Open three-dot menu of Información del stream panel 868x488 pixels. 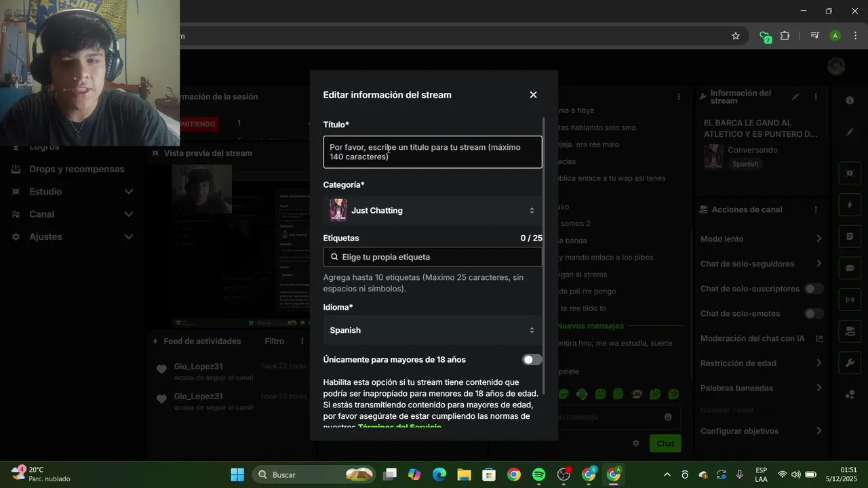point(816,97)
